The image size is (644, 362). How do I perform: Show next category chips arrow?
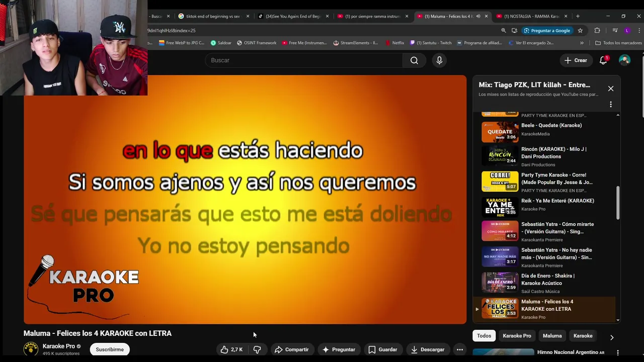coord(612,337)
